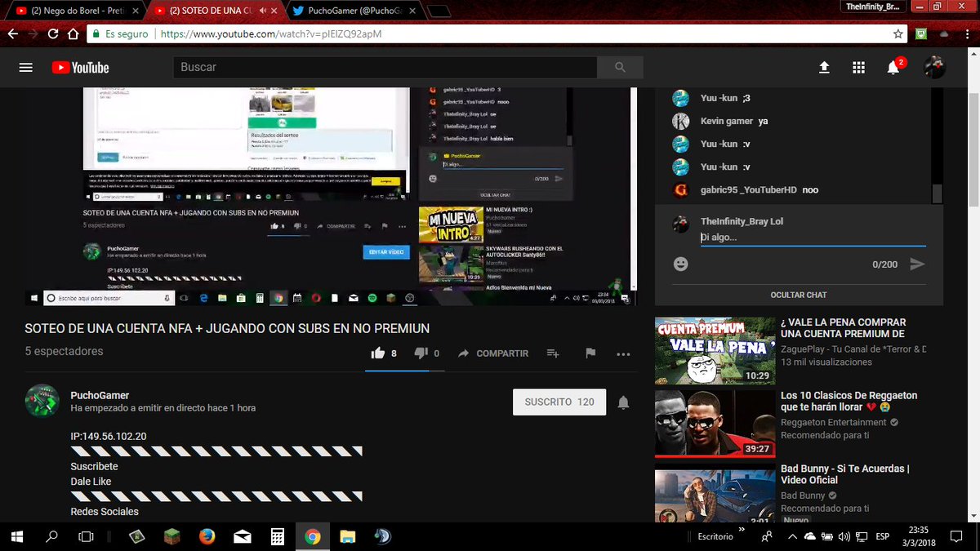Open Windows Task View
The height and width of the screenshot is (551, 980).
coord(86,536)
